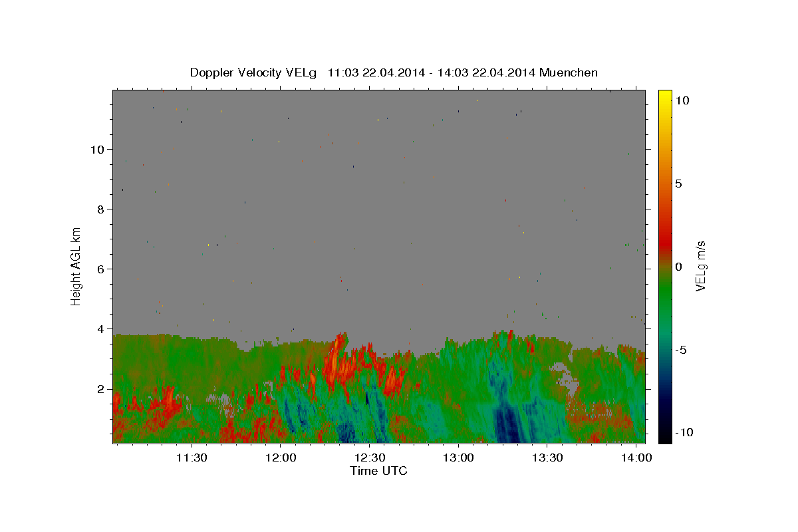Click the 11:30 time tick label
This screenshot has width=798, height=532.
click(192, 459)
